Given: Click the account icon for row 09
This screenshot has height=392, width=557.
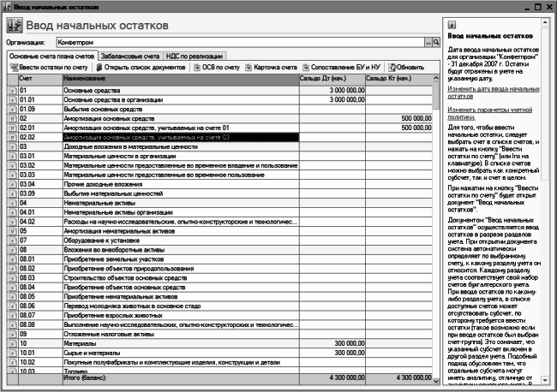Looking at the screenshot, I should point(13,334).
